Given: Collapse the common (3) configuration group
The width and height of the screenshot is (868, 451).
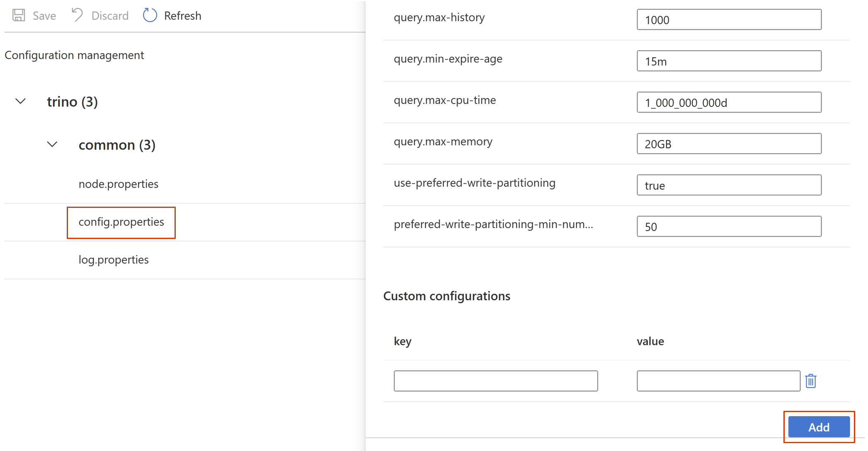Looking at the screenshot, I should (x=53, y=145).
